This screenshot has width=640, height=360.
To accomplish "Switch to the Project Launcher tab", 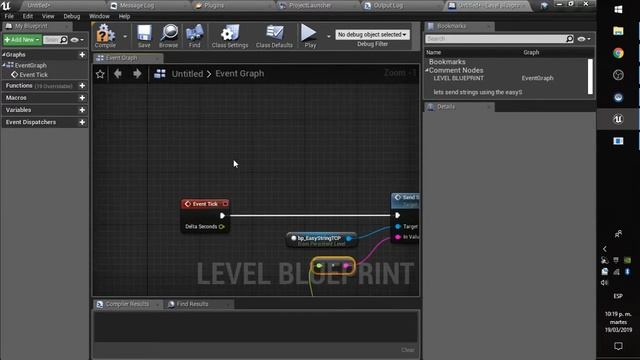I will click(x=309, y=5).
